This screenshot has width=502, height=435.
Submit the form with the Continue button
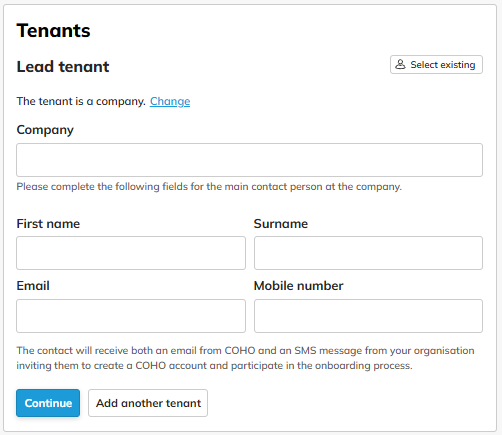click(x=48, y=403)
